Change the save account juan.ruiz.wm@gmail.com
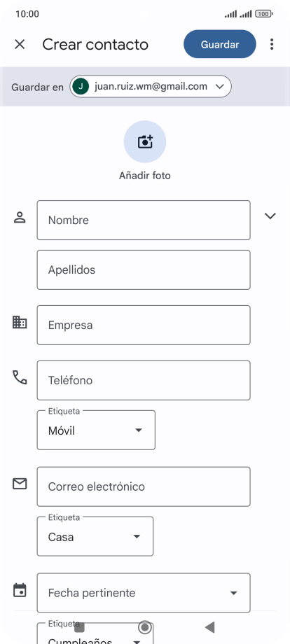The width and height of the screenshot is (290, 644). [x=151, y=86]
